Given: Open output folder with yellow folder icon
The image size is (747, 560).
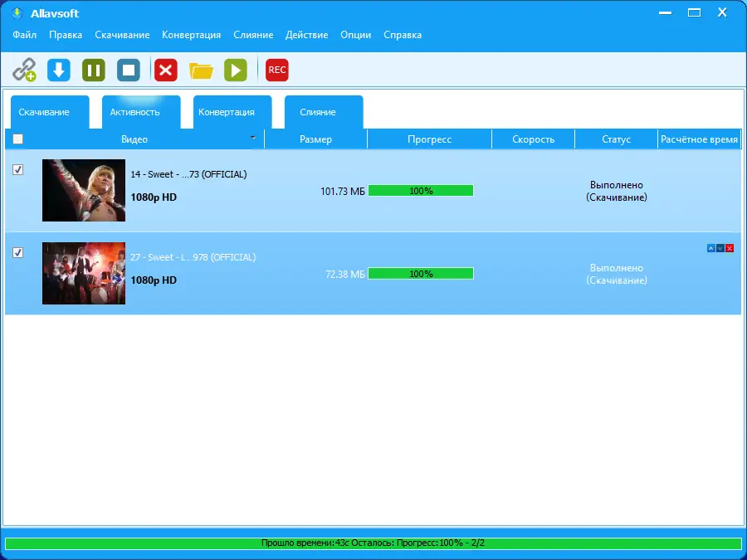Looking at the screenshot, I should (201, 71).
